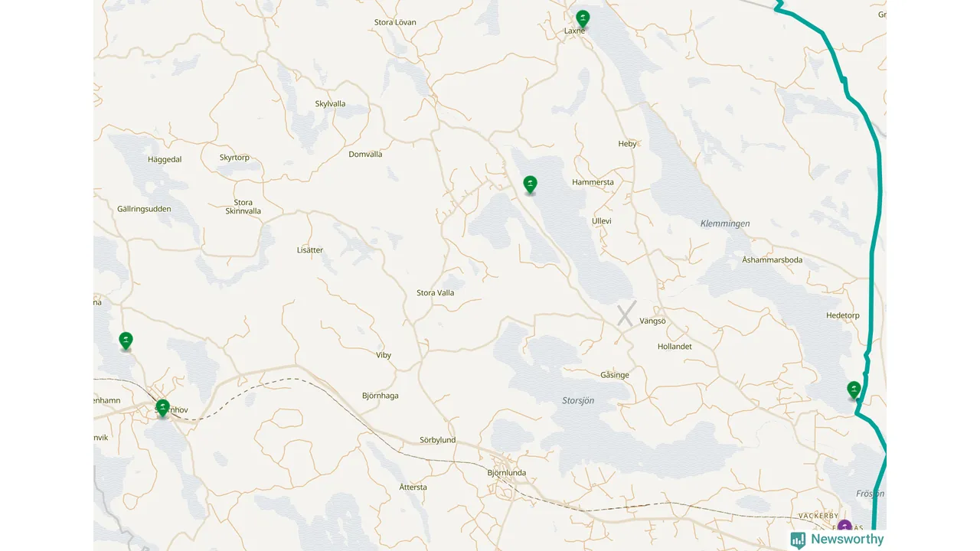Image resolution: width=980 pixels, height=551 pixels.
Task: Click the Domvalla label on map
Action: coord(365,155)
